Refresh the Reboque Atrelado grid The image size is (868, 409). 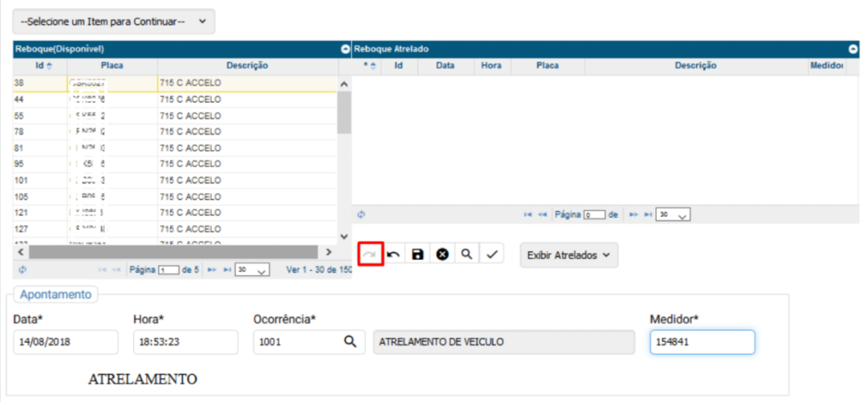coord(362,215)
